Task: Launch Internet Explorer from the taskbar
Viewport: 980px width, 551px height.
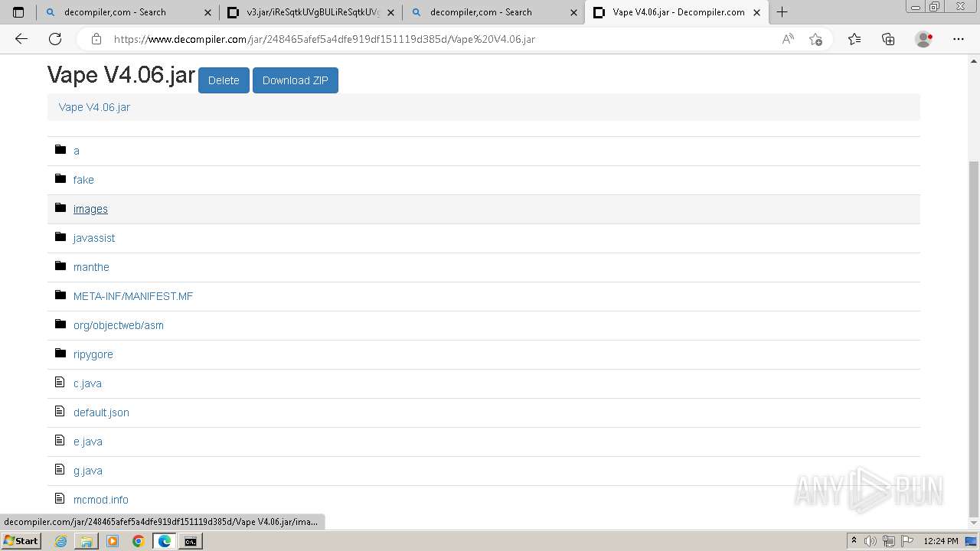Action: [60, 541]
